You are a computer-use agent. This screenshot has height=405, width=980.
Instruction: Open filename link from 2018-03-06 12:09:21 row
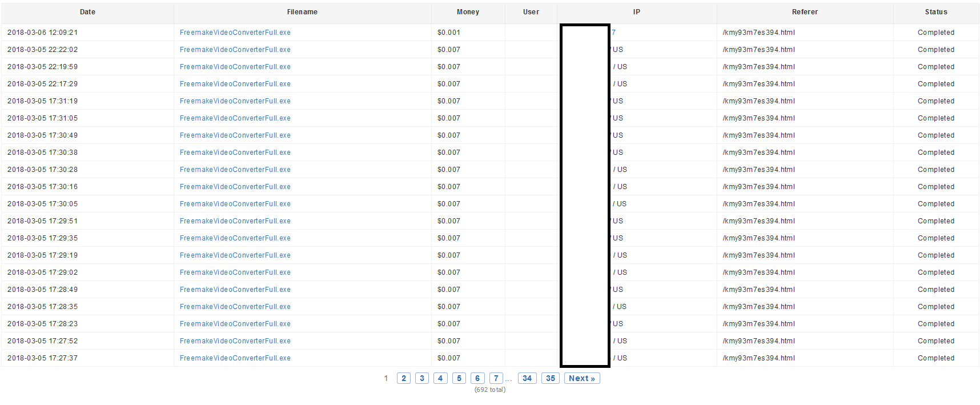235,33
